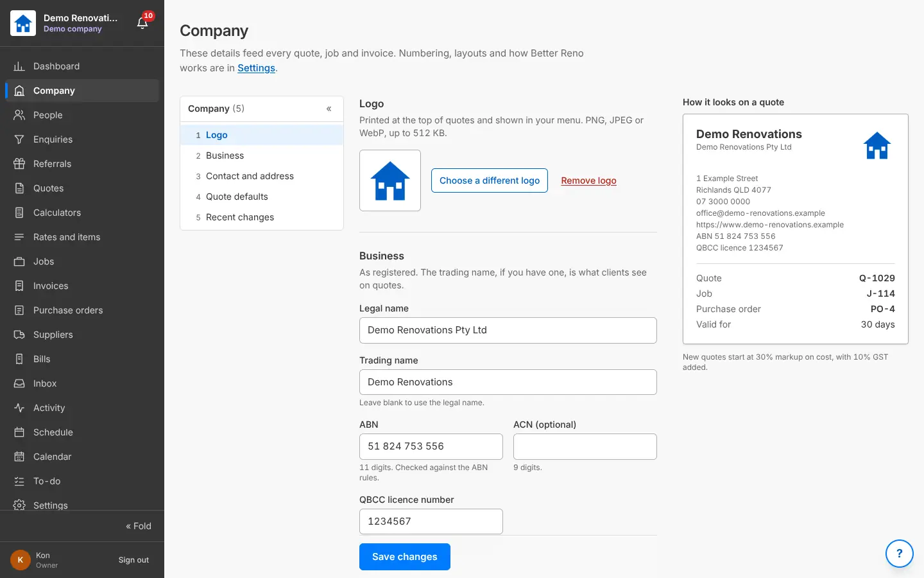
Task: Click the QBCC licence number field
Action: (431, 521)
